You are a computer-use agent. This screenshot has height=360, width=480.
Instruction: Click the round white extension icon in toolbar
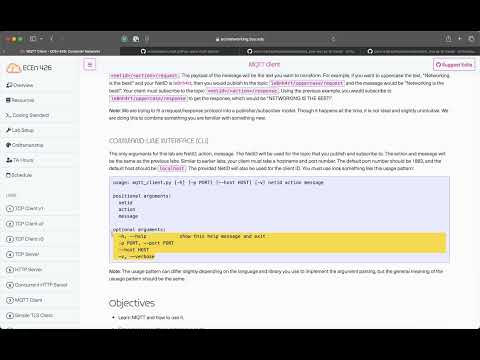[136, 39]
